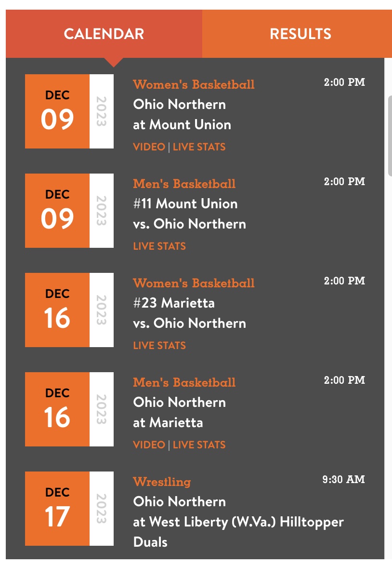The height and width of the screenshot is (566, 392).
Task: Click the West Liberty Hilltopper Duals event text
Action: (x=238, y=532)
